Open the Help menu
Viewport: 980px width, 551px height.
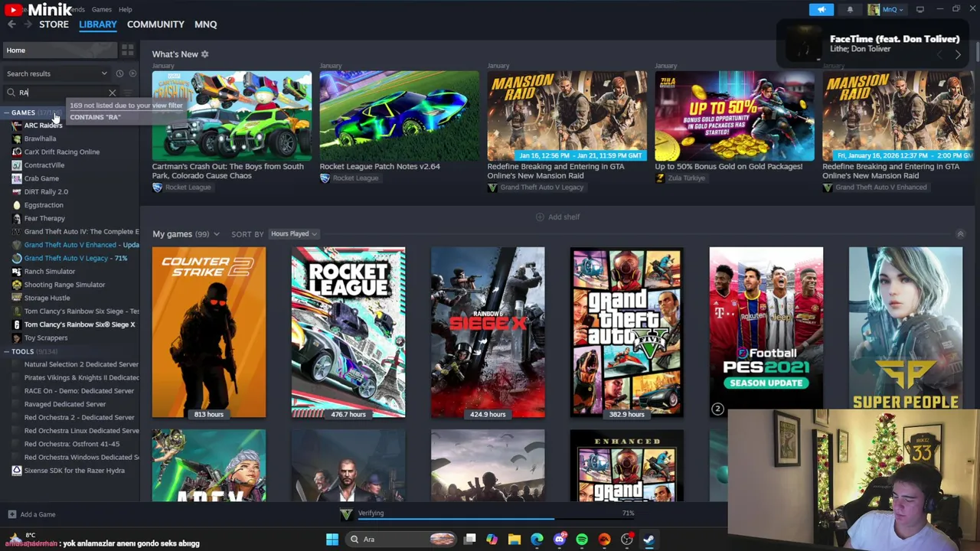coord(125,9)
